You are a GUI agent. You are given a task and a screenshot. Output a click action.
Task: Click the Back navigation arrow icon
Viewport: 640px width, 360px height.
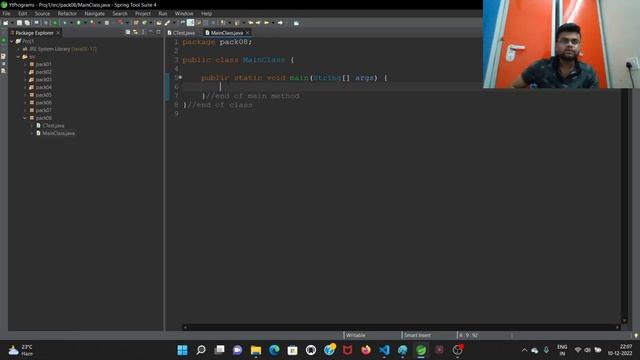click(x=266, y=23)
